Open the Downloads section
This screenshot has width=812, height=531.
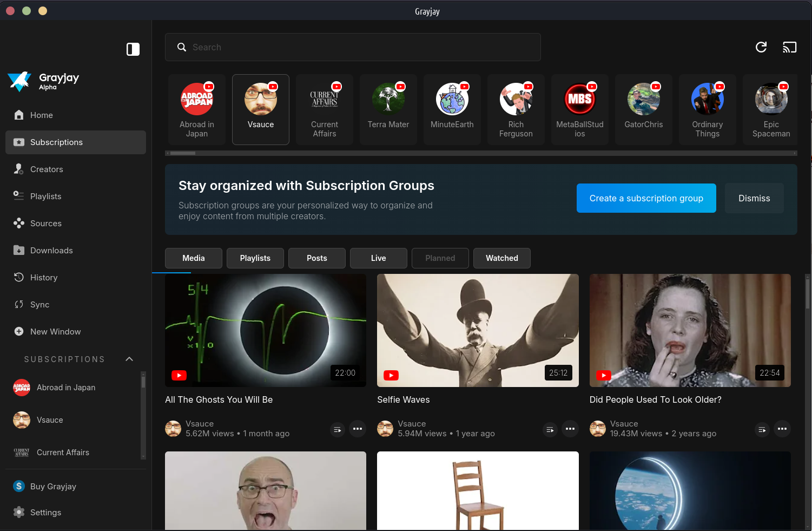[x=51, y=251]
